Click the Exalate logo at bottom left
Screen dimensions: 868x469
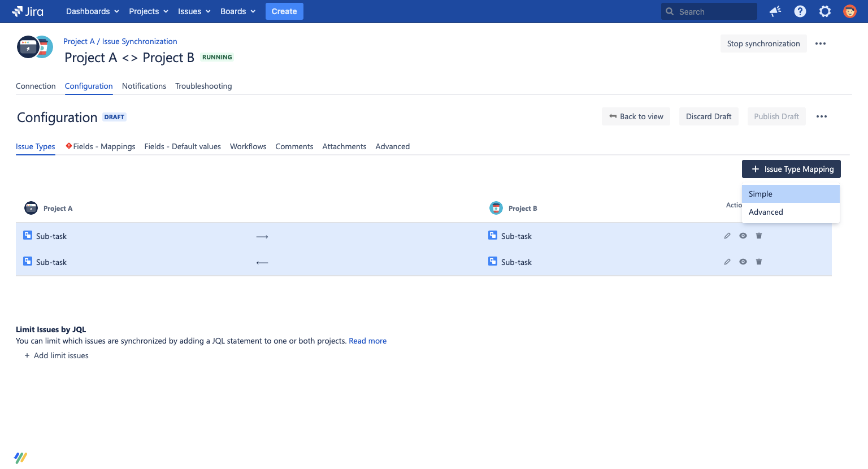pyautogui.click(x=20, y=458)
